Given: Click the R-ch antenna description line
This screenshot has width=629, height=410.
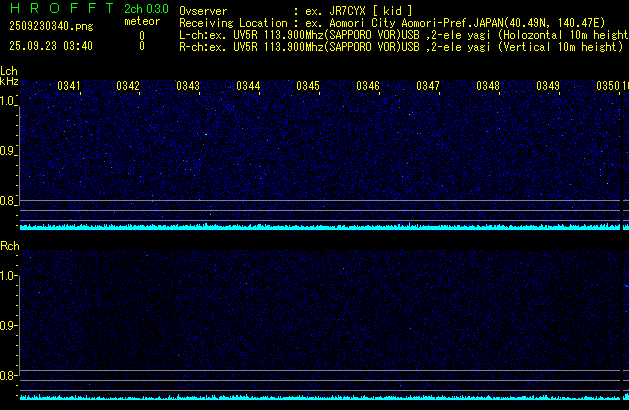Looking at the screenshot, I should (x=400, y=46).
